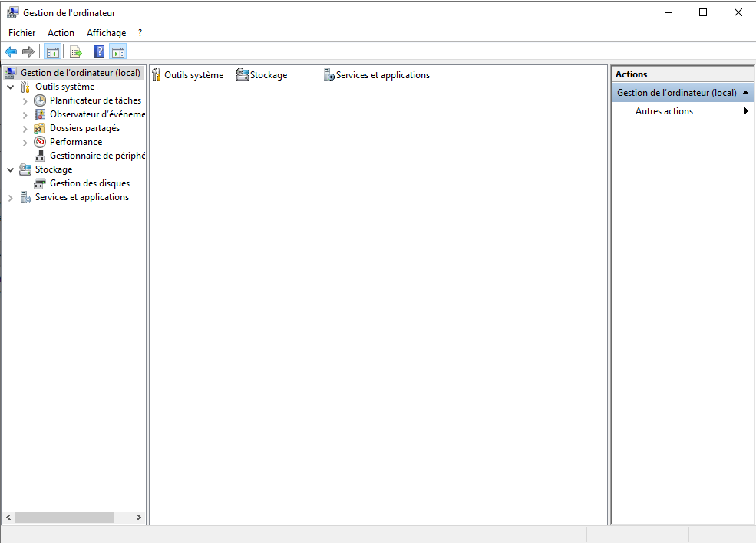
Task: Click the Forward arrow toolbar button
Action: coord(28,51)
